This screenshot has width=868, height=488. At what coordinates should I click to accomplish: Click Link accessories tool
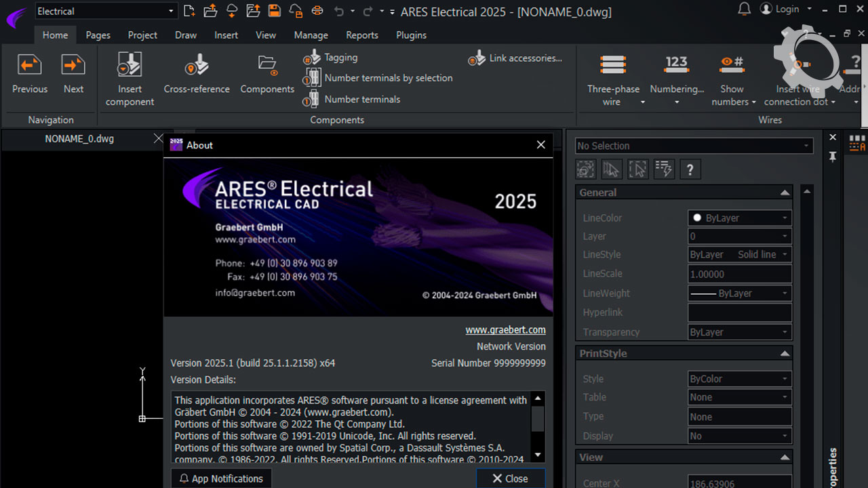coord(515,58)
